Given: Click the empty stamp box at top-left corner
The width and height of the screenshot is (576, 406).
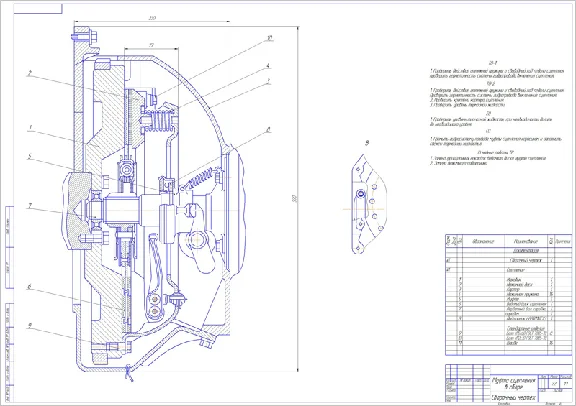Looking at the screenshot, I should pos(38,9).
